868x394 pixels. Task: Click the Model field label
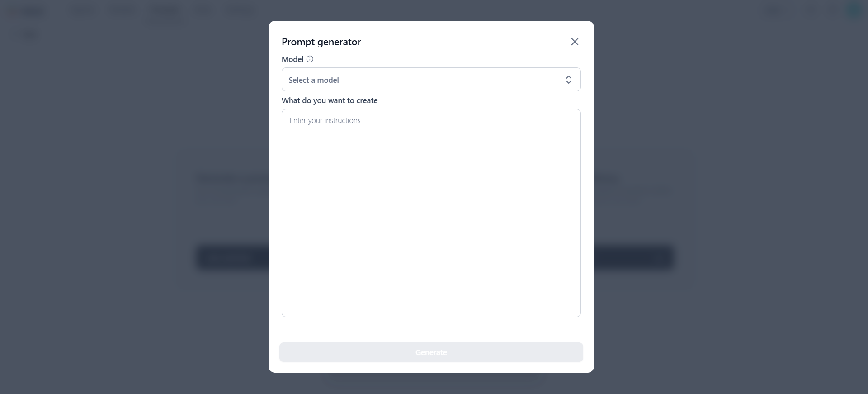click(x=292, y=59)
